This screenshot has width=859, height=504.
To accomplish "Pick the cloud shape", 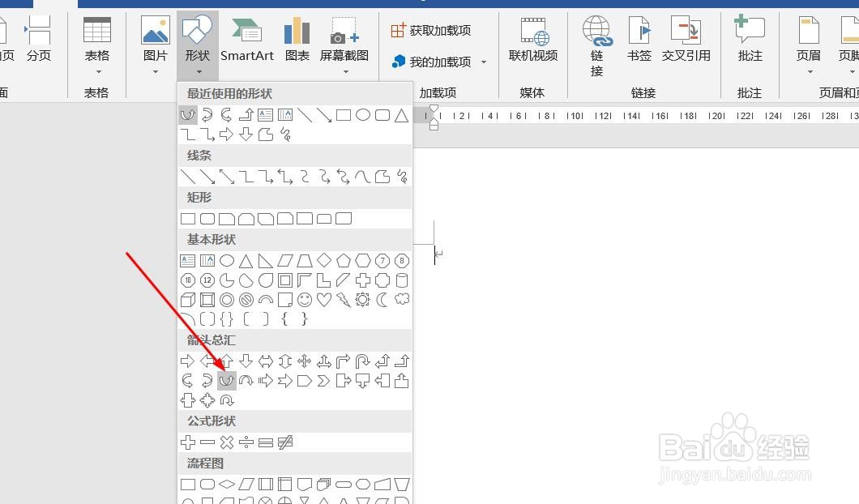I will (402, 300).
